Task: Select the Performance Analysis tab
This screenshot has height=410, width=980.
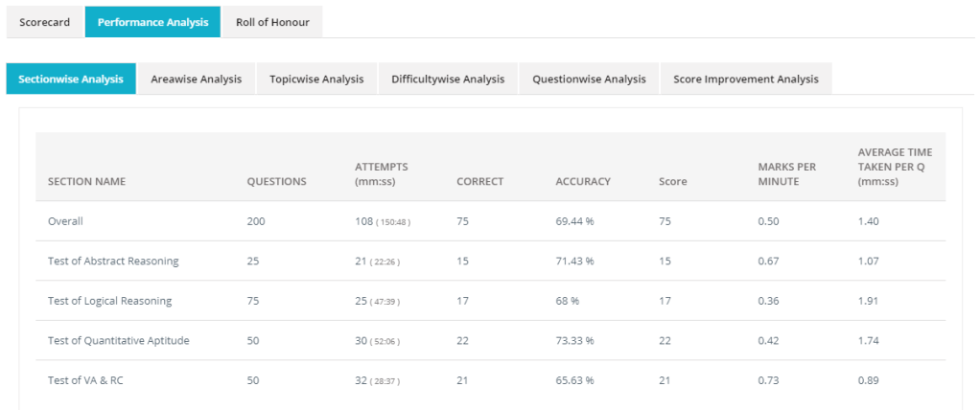Action: 152,22
